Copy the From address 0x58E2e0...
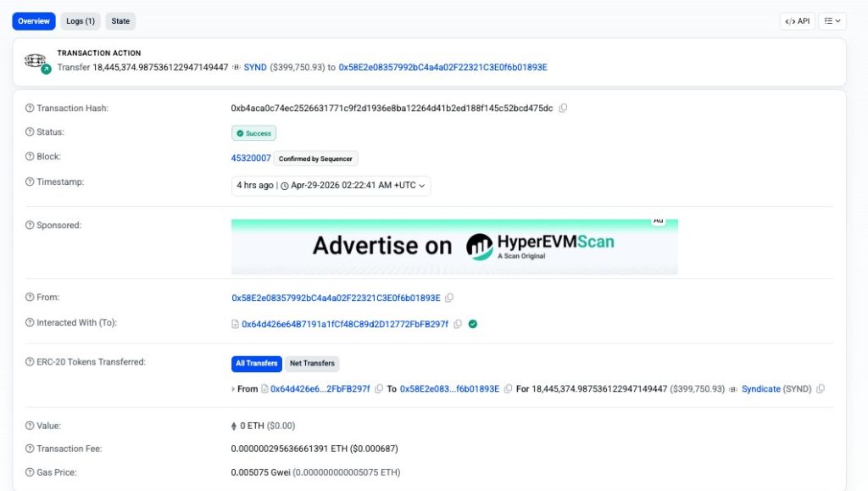Screen dimensions: 868x491 449,298
